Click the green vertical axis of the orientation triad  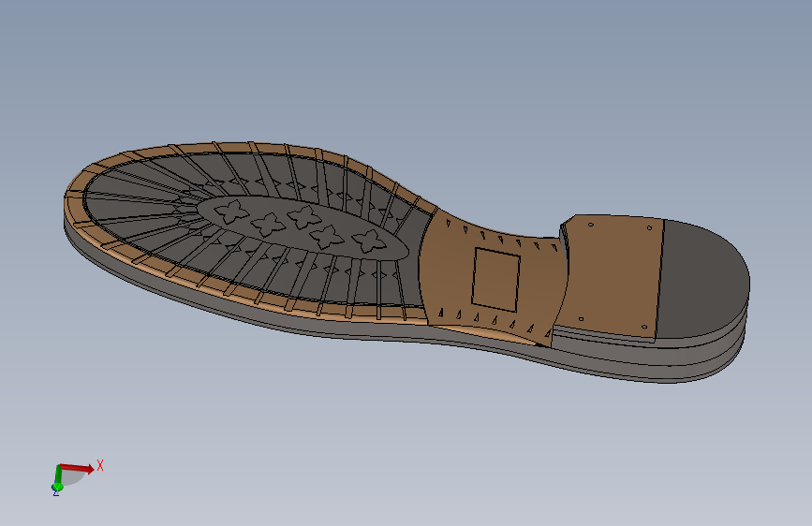tap(58, 478)
